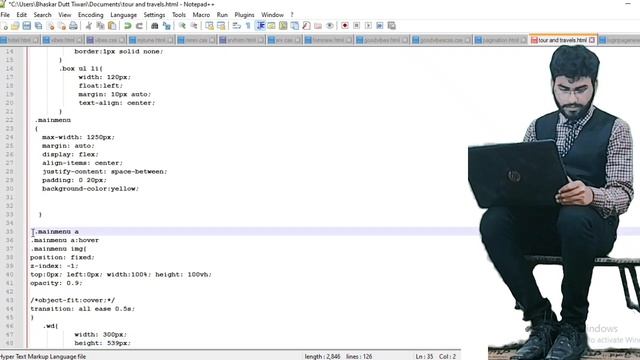This screenshot has height=360, width=640.
Task: Click the Copy toolbar icon
Action: coord(100,26)
